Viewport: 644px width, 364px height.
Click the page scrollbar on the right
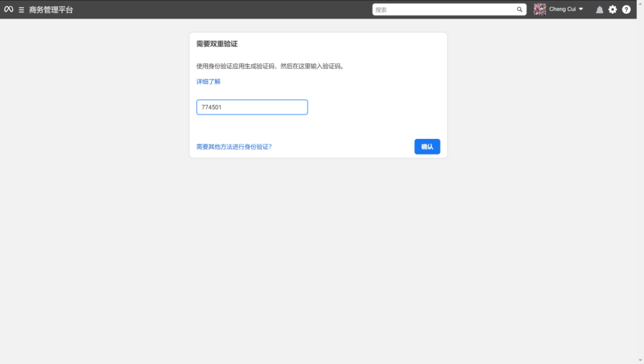tap(640, 179)
